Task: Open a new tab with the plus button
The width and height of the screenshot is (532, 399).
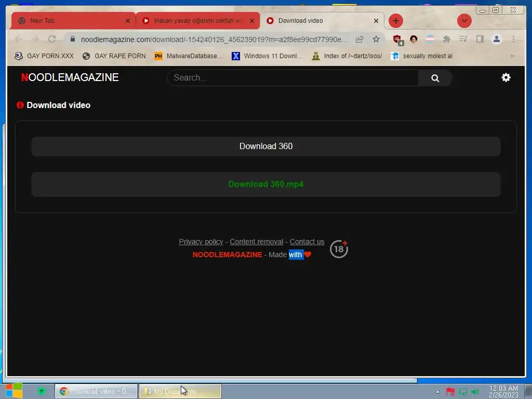Action: pyautogui.click(x=395, y=21)
